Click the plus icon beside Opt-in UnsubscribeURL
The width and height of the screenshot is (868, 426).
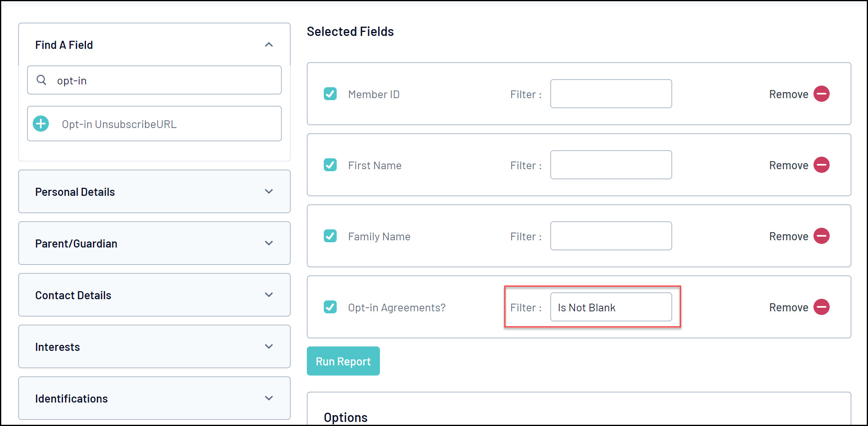pos(41,124)
